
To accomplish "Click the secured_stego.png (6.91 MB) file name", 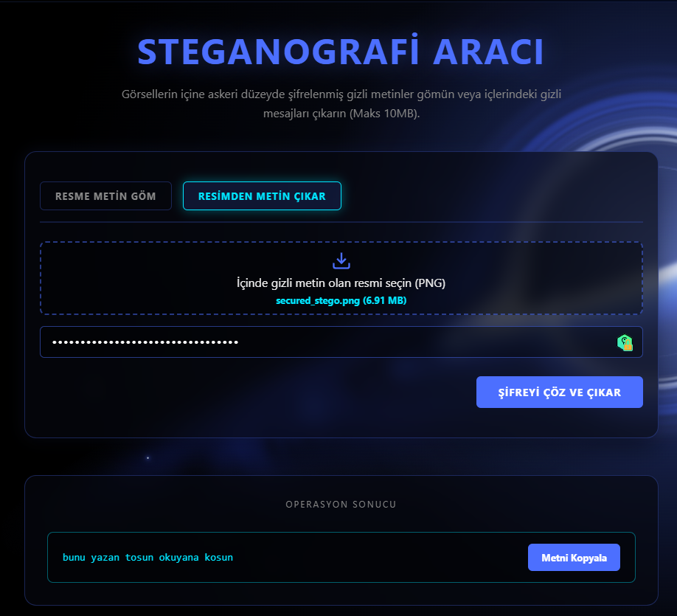I will [341, 301].
